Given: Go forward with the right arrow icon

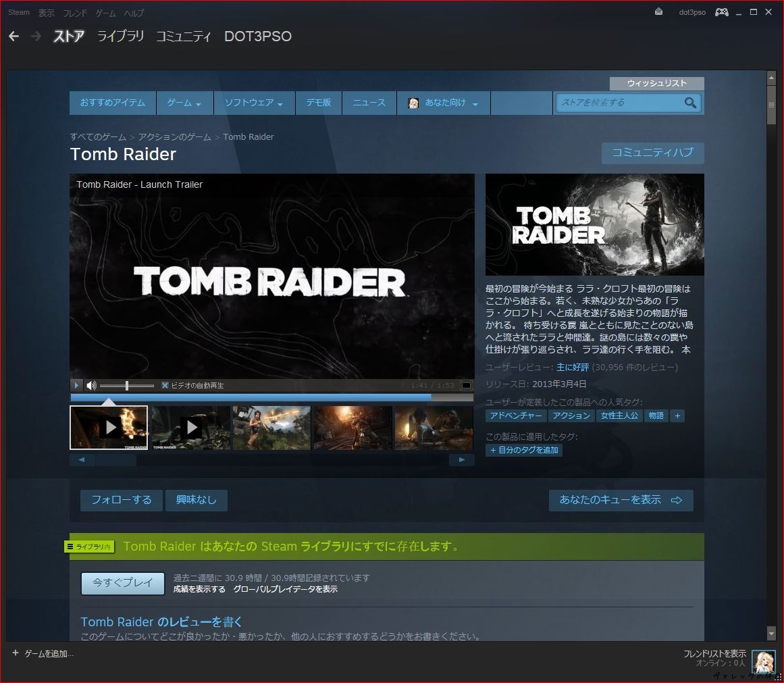Looking at the screenshot, I should click(x=36, y=36).
